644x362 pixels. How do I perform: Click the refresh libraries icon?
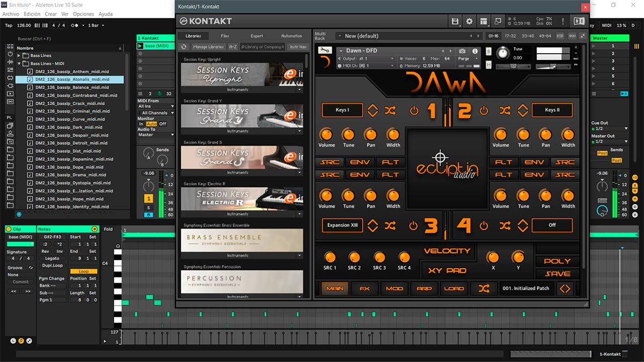click(x=184, y=47)
